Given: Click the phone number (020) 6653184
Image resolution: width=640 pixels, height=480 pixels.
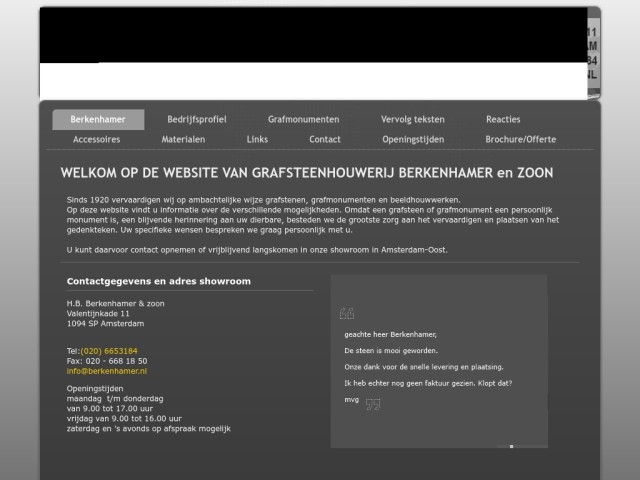Looking at the screenshot, I should click(109, 351).
